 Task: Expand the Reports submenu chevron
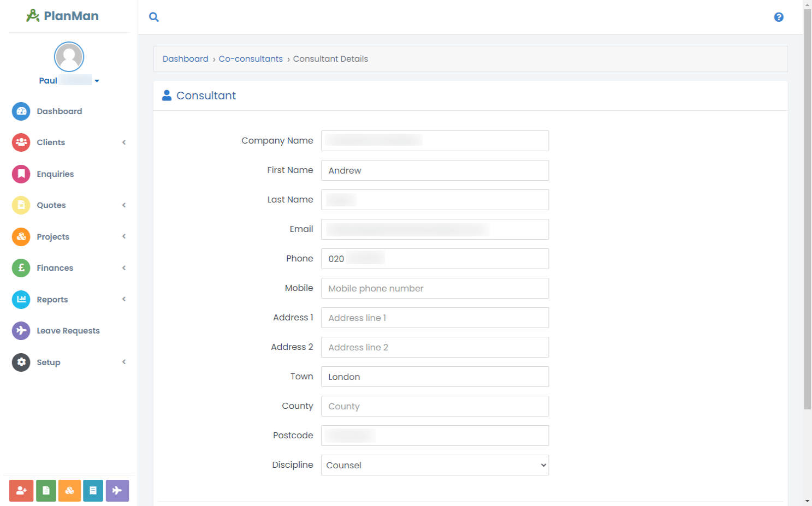(124, 299)
